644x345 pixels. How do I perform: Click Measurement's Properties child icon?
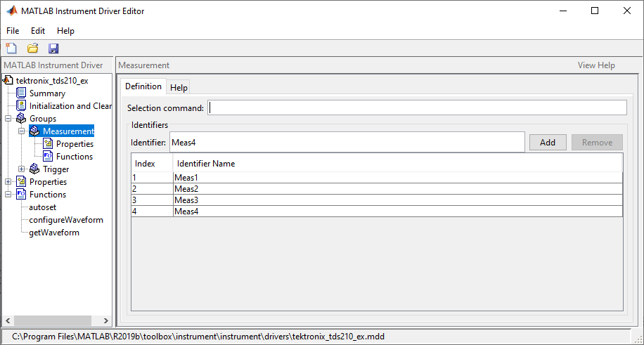coord(48,144)
